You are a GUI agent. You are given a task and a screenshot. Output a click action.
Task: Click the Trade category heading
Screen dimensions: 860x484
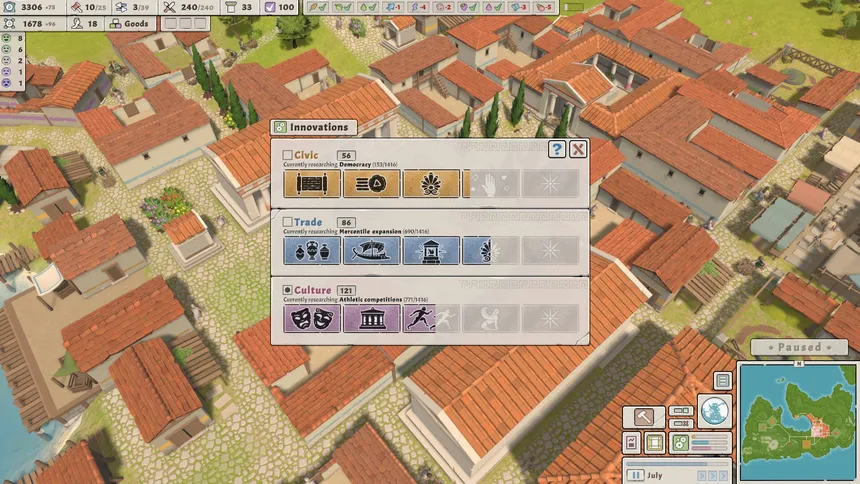308,222
